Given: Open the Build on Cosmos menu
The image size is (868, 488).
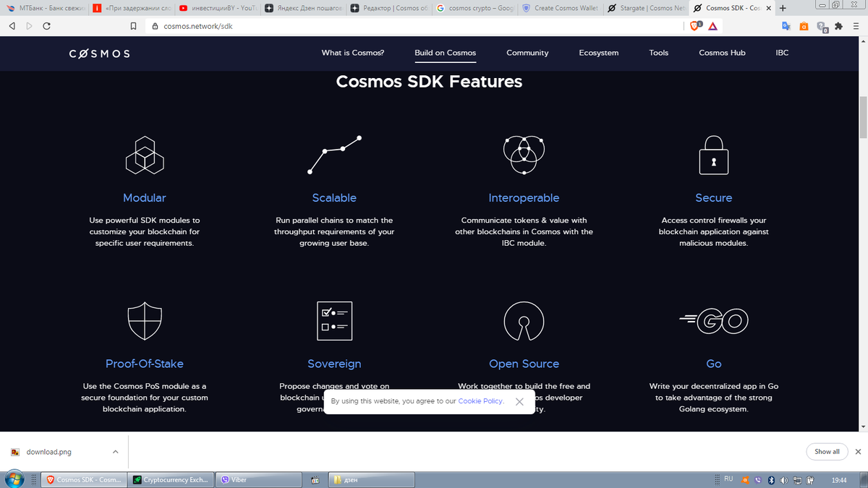Looking at the screenshot, I should tap(446, 53).
